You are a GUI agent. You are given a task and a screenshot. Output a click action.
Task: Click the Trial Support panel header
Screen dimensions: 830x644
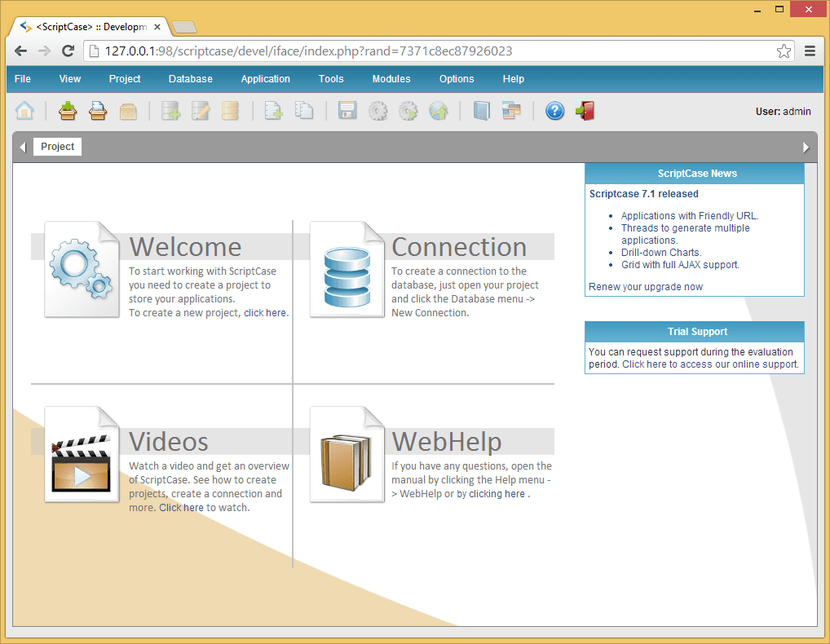coord(695,332)
